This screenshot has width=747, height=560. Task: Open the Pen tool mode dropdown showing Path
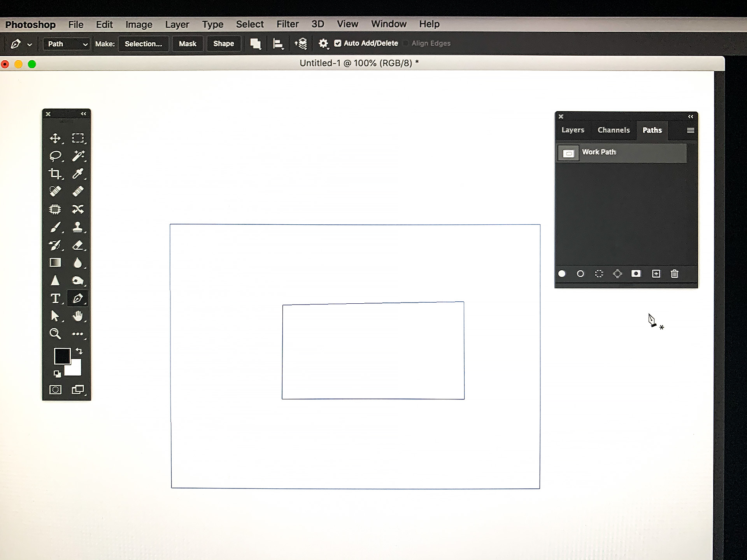click(x=66, y=44)
